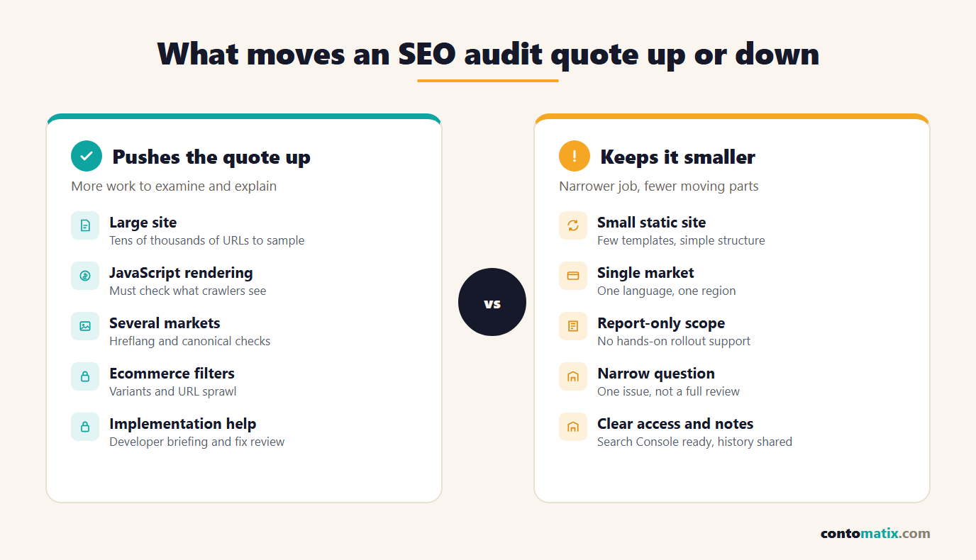This screenshot has width=976, height=560.
Task: Open the contomatix.com link
Action: pos(875,534)
